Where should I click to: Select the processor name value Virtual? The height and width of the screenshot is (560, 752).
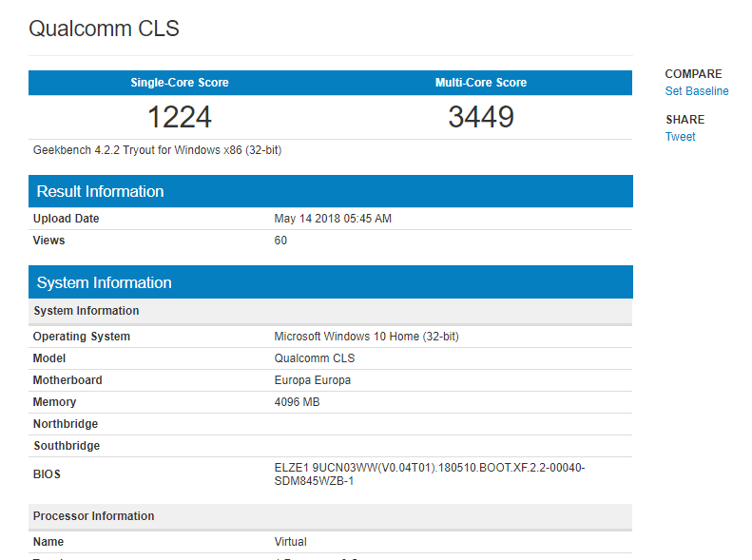[x=290, y=542]
